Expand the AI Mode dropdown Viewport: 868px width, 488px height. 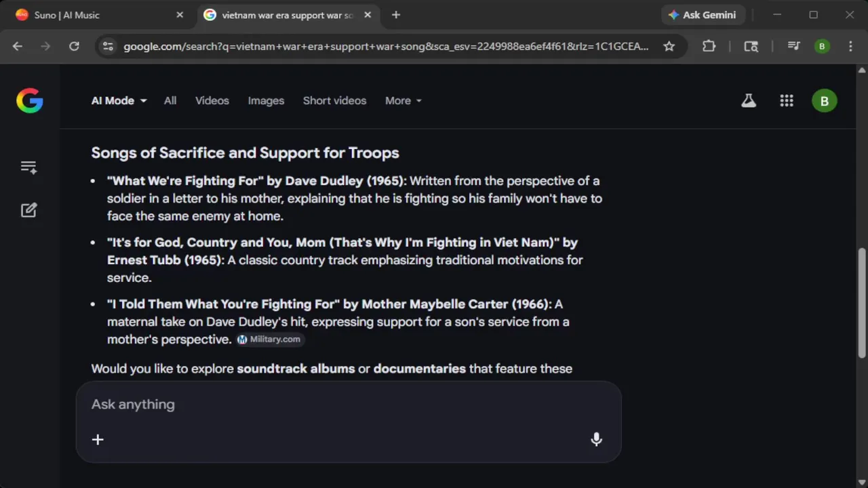119,101
